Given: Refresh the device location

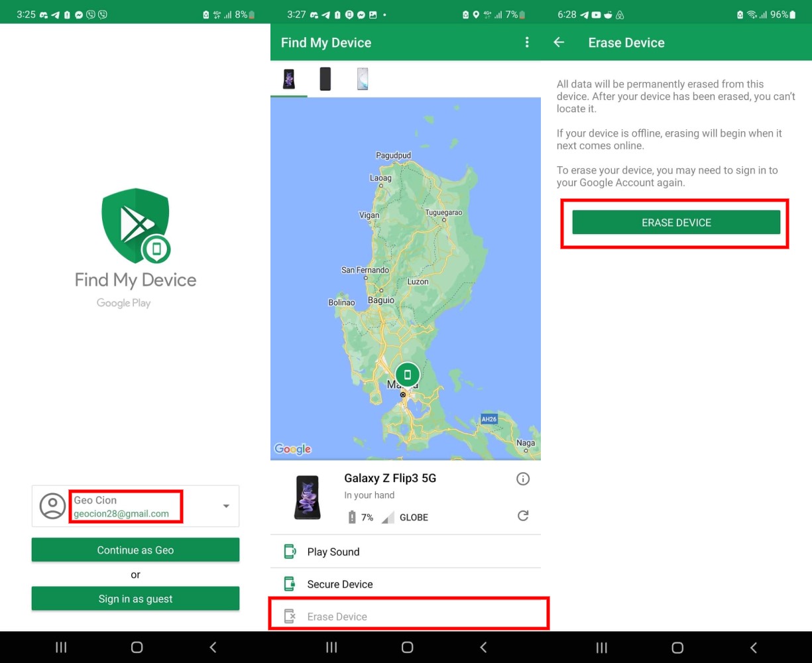Looking at the screenshot, I should pos(523,516).
